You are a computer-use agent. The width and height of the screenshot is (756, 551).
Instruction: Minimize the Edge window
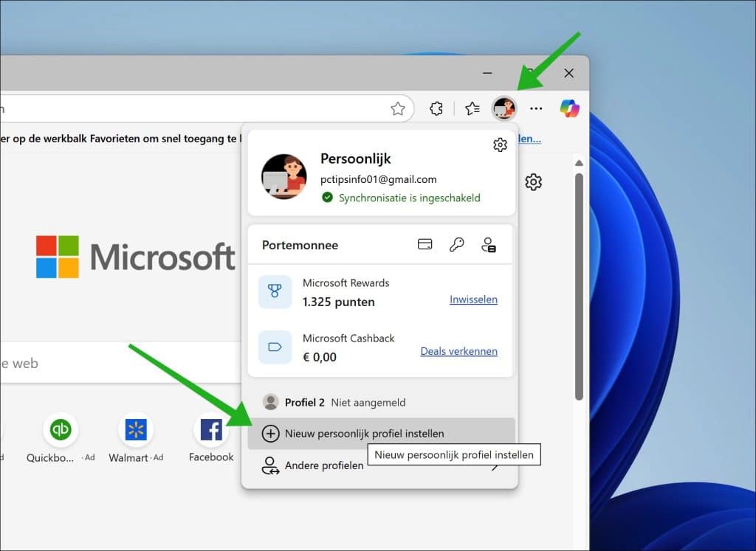[x=487, y=73]
